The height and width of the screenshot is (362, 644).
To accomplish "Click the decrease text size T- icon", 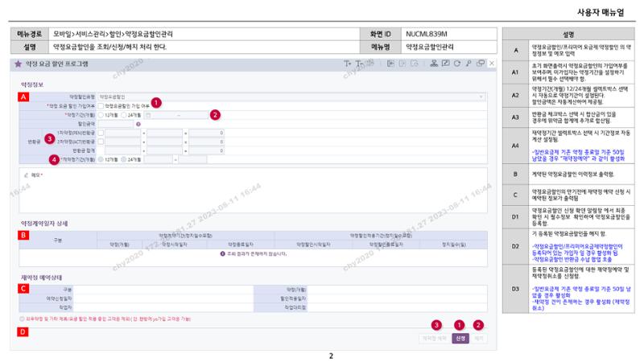I will point(359,64).
